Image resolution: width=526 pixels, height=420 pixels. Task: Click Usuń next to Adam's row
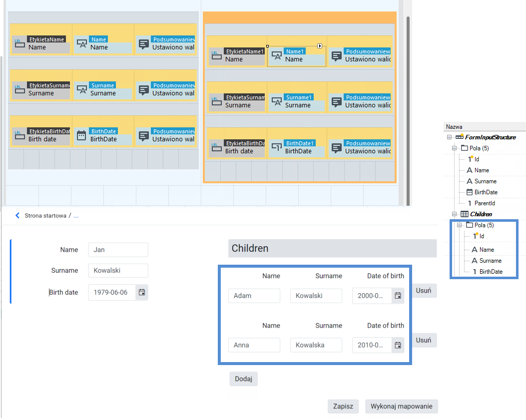tap(424, 291)
